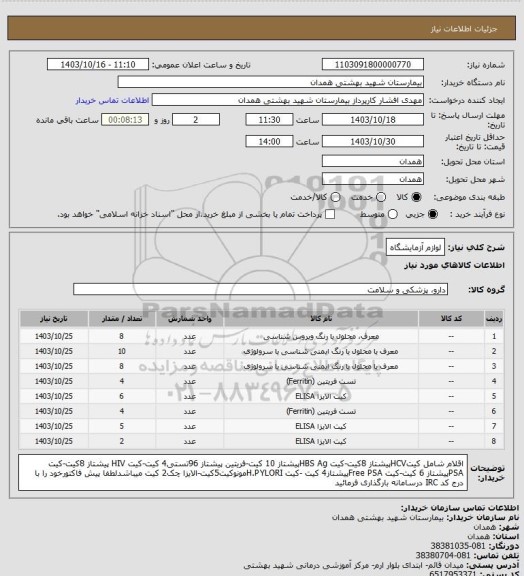Select the کالا radio button
The width and height of the screenshot is (524, 576).
tap(416, 197)
